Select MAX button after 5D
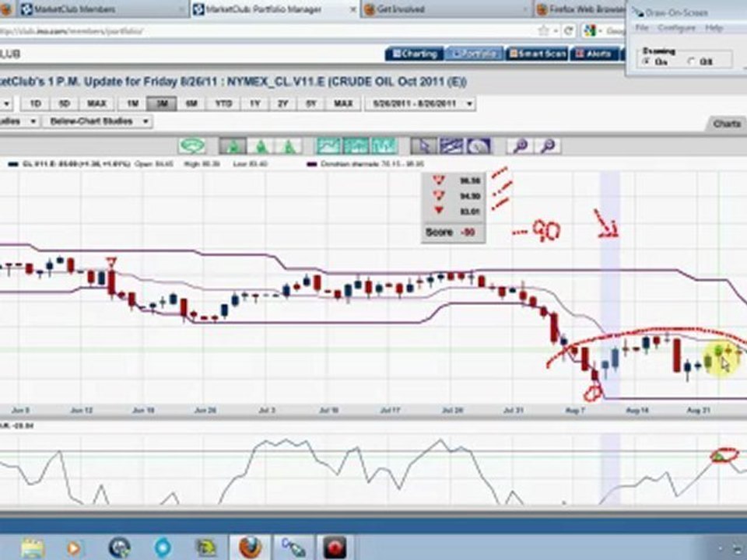Image resolution: width=747 pixels, height=560 pixels. [96, 103]
